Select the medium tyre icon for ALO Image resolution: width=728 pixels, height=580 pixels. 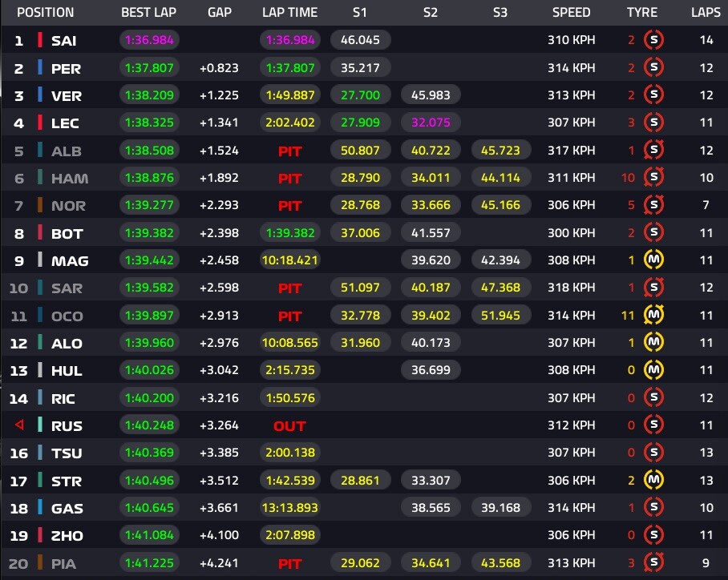(653, 343)
